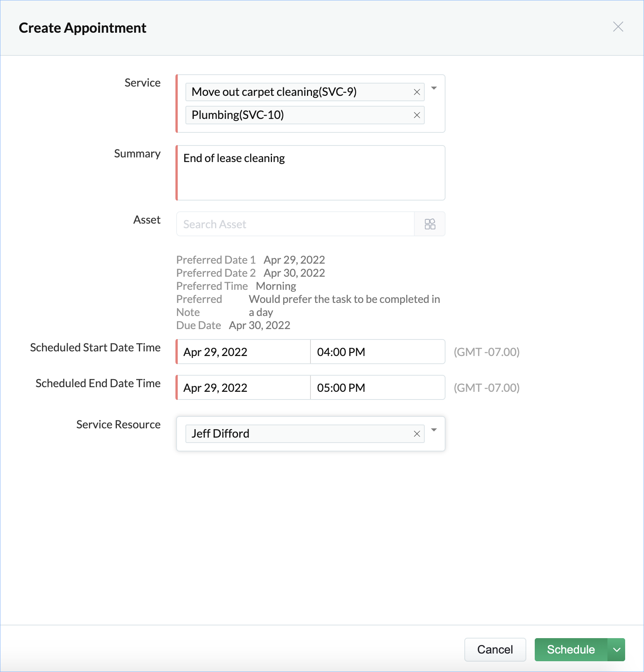The width and height of the screenshot is (644, 672).
Task: Remove the Plumbing(SVC-10) service tag
Action: tap(417, 115)
